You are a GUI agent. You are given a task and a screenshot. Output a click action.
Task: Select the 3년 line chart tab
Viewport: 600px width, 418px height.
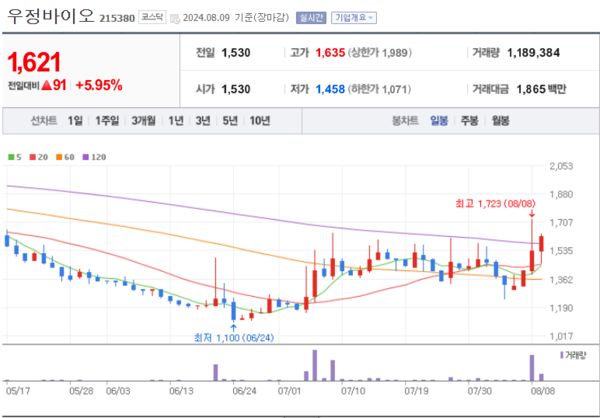coord(203,121)
